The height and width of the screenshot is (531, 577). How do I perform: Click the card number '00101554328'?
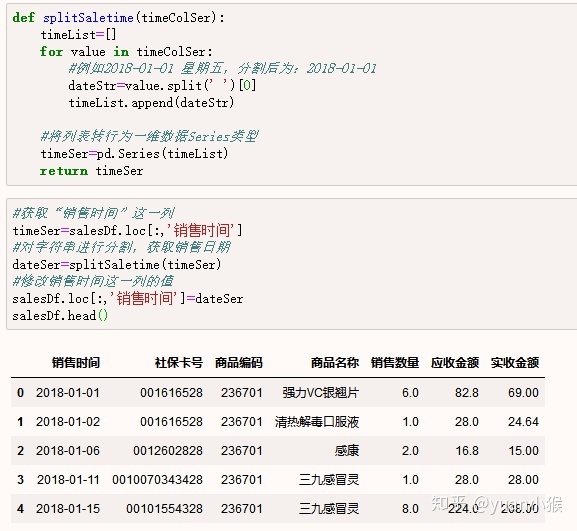pyautogui.click(x=164, y=509)
